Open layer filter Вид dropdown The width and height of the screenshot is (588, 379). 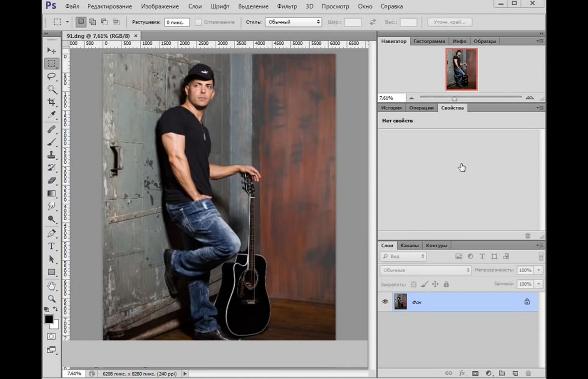[403, 256]
